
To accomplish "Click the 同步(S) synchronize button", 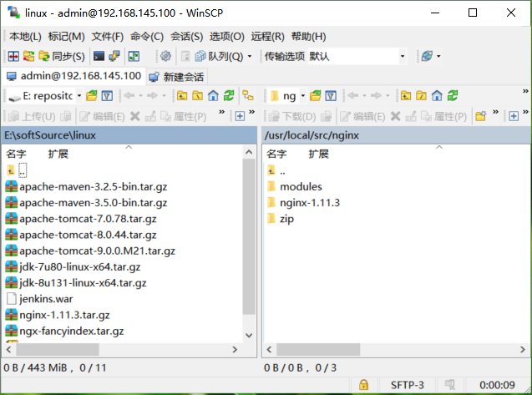I will (62, 56).
